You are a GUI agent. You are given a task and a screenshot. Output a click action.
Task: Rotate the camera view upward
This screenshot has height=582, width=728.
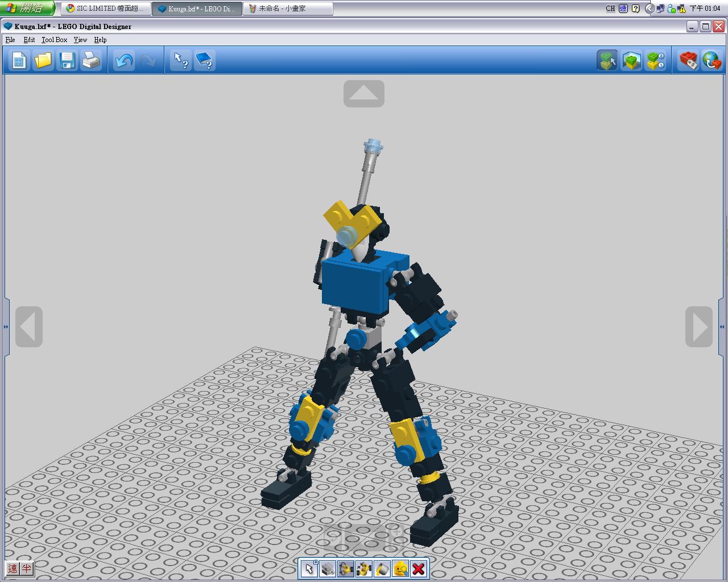tap(364, 94)
